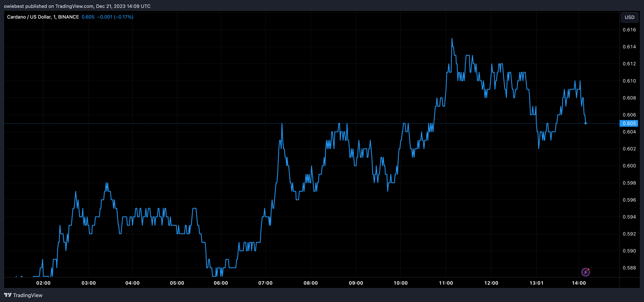Click the 03:00 time axis label

tap(89, 283)
